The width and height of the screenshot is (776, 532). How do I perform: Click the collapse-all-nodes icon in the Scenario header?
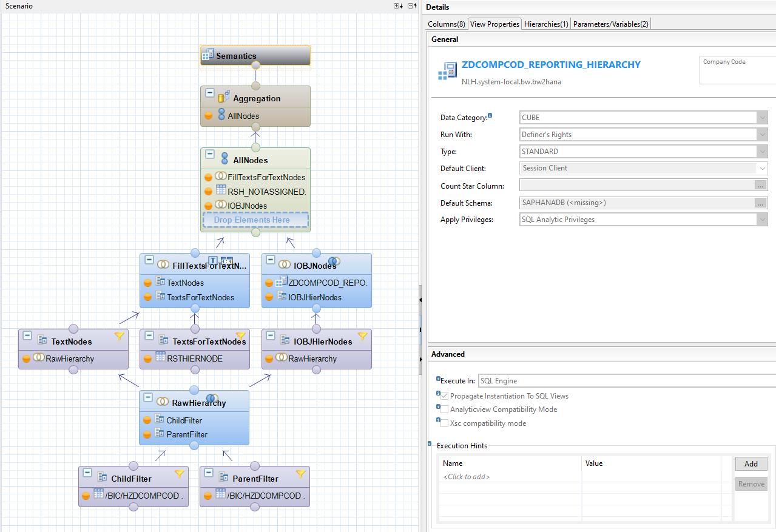click(x=412, y=6)
